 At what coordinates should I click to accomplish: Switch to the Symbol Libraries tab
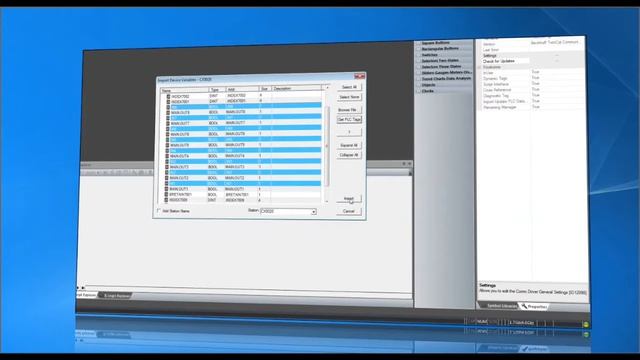point(499,306)
